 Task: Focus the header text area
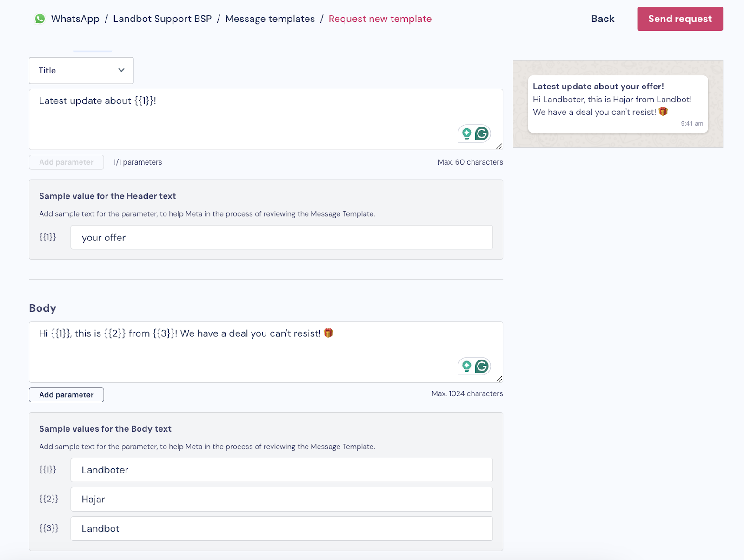pyautogui.click(x=266, y=120)
